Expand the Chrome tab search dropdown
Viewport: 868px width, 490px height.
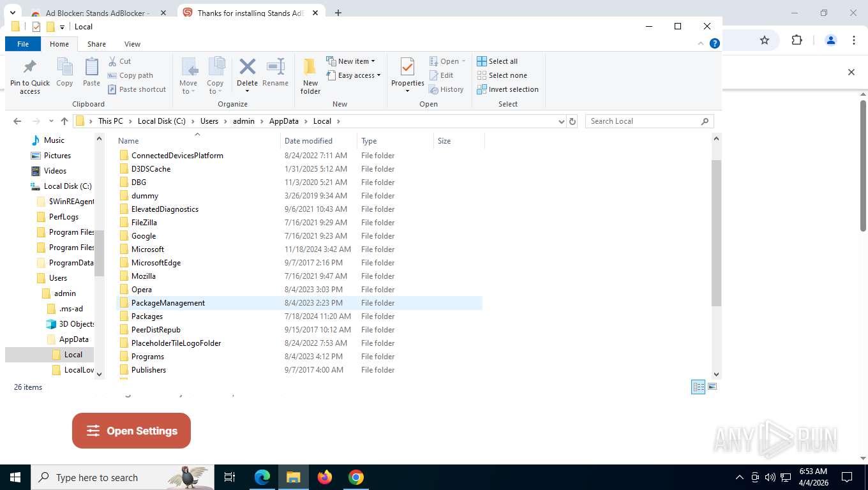pyautogui.click(x=13, y=13)
